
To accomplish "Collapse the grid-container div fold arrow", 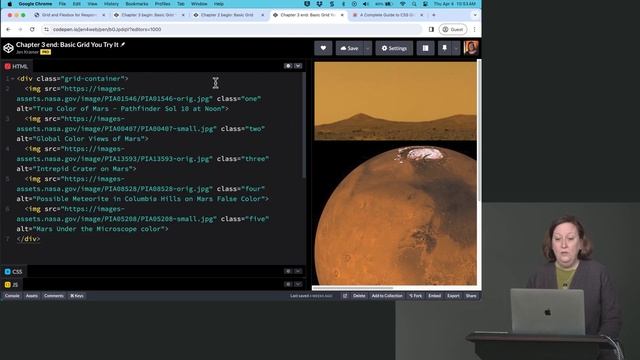I will coord(13,78).
